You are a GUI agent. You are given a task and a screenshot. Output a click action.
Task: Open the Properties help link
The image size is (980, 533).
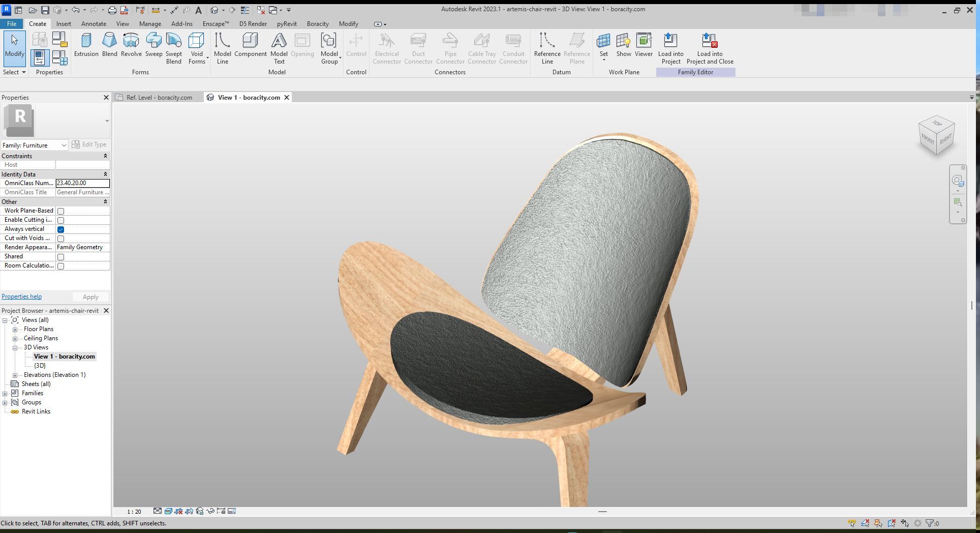(x=21, y=297)
